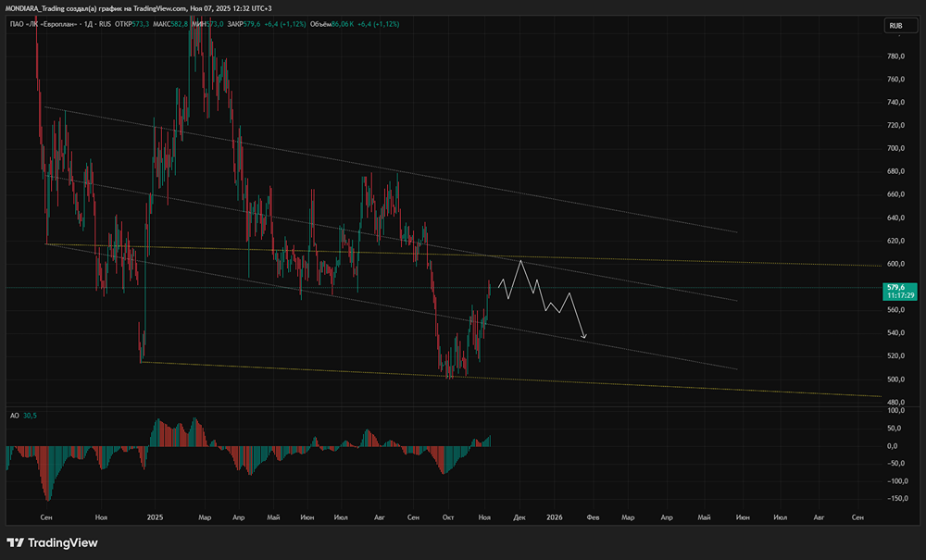
Task: Click the AO indicator name label
Action: pos(13,417)
